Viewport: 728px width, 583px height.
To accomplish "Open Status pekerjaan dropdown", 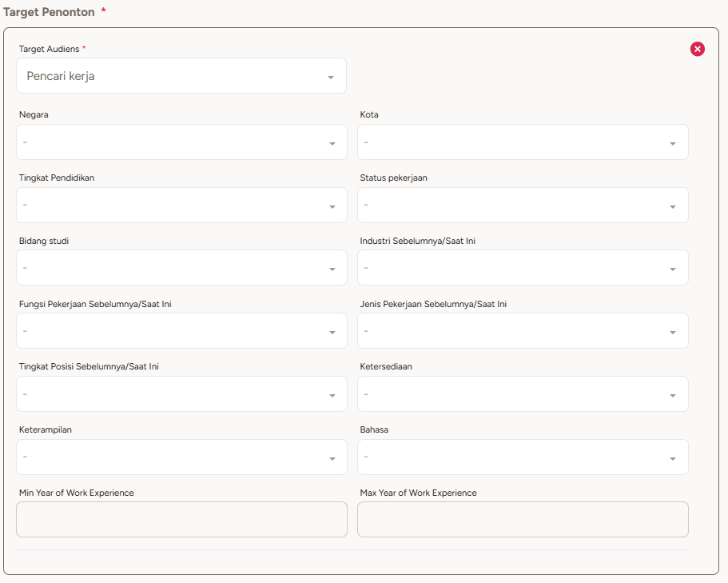I will coord(522,206).
